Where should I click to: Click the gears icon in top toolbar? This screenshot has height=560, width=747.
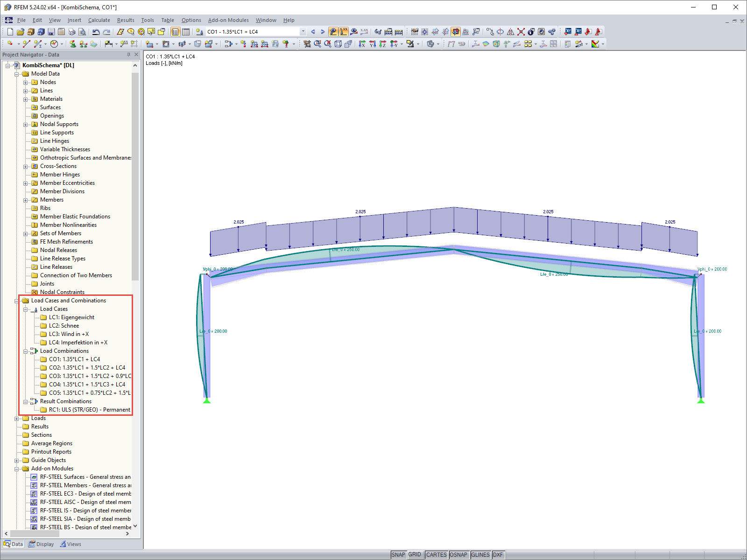click(x=552, y=32)
